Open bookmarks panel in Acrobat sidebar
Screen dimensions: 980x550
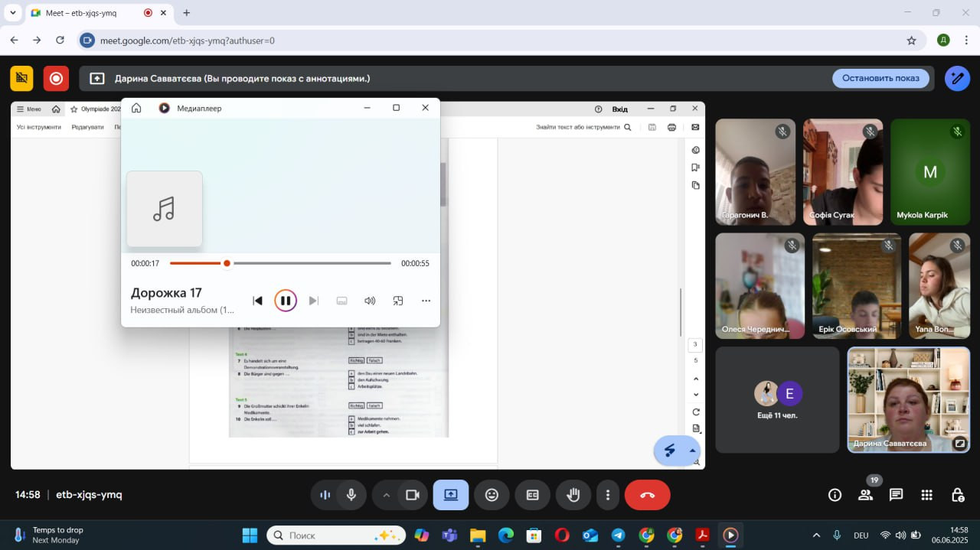[x=695, y=168]
